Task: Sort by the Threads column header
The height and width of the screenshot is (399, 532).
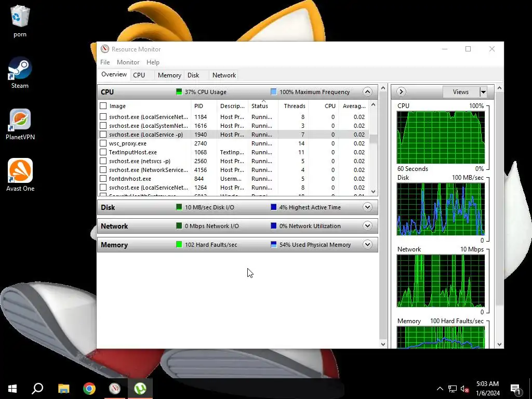Action: point(294,106)
